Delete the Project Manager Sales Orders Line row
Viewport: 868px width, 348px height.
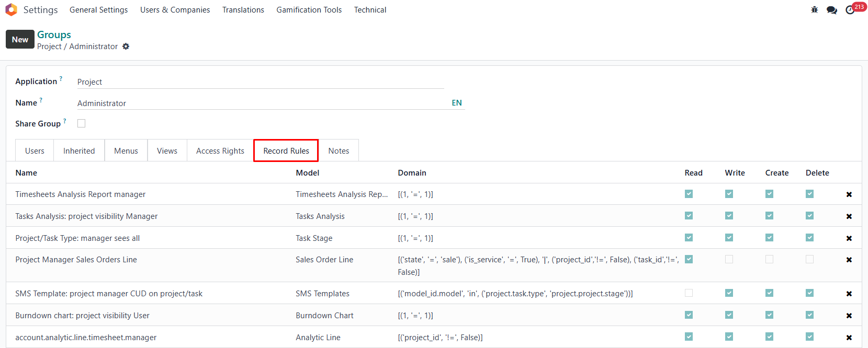849,260
